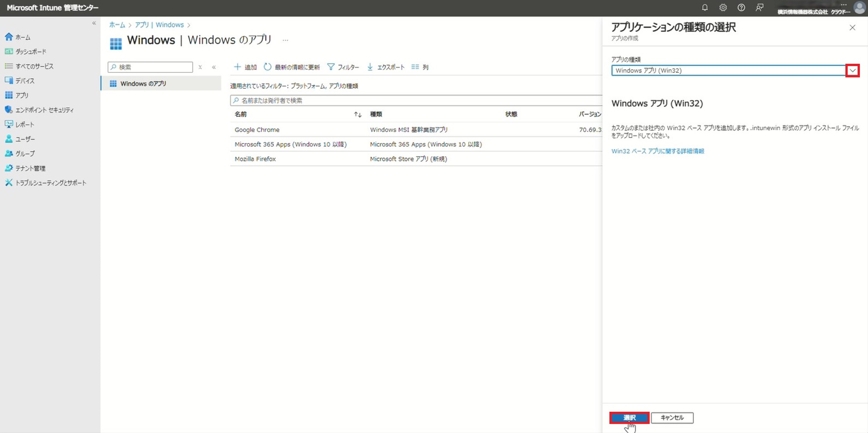
Task: Click the 選択 button
Action: (629, 418)
